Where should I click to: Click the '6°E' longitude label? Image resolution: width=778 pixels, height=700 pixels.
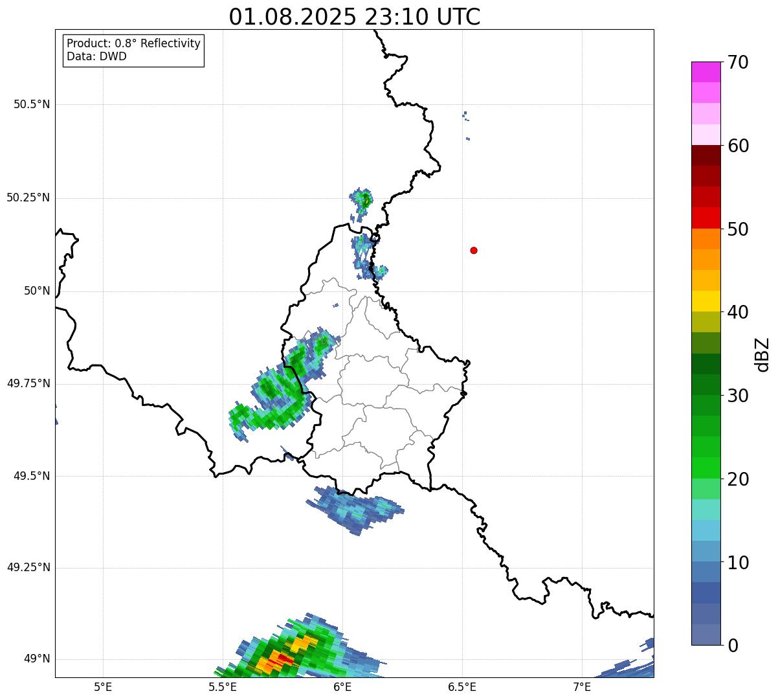point(343,686)
